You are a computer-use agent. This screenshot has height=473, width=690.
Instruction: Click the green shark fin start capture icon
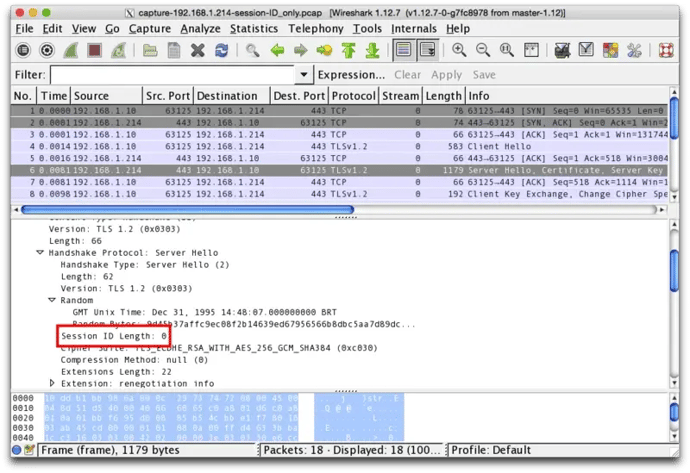point(72,50)
